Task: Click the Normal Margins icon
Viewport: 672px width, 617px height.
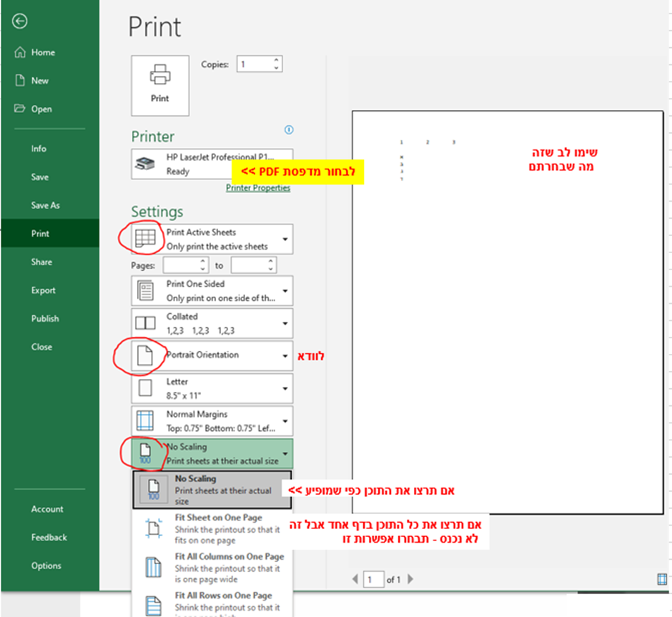Action: (145, 421)
